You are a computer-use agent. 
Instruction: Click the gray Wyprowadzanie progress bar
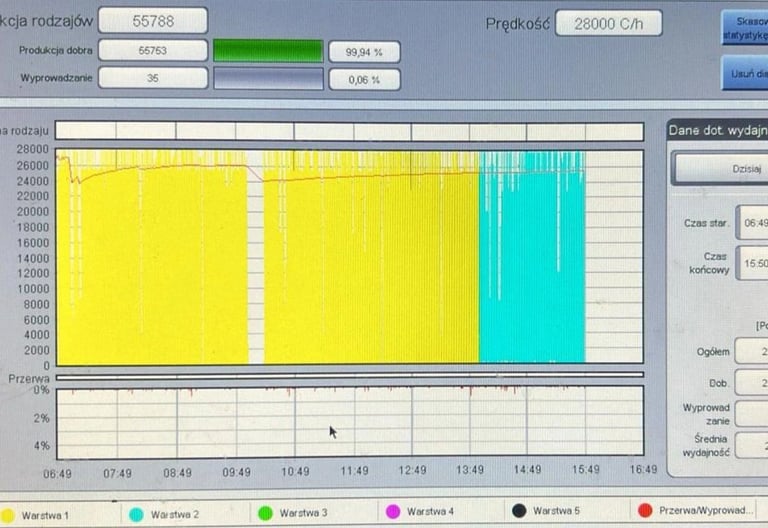(268, 79)
